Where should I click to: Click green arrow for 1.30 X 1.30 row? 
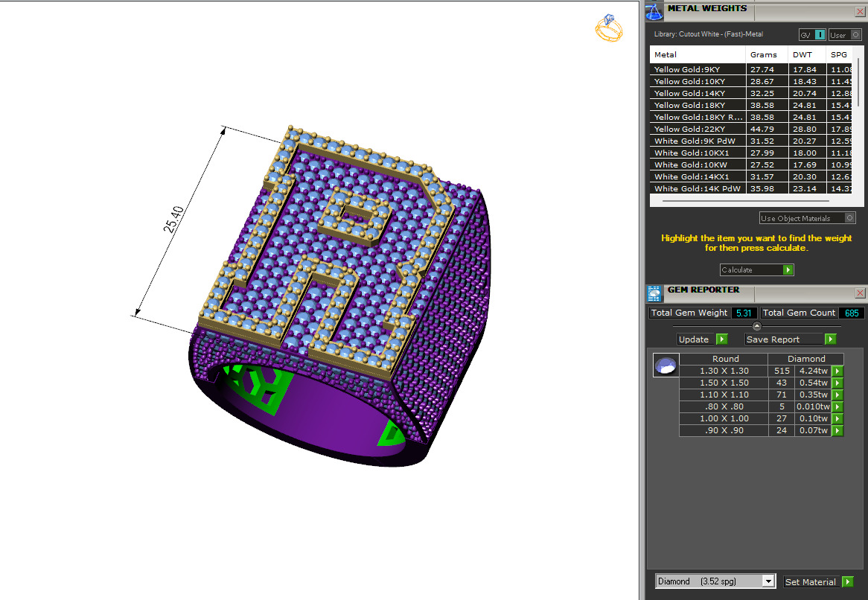point(837,371)
